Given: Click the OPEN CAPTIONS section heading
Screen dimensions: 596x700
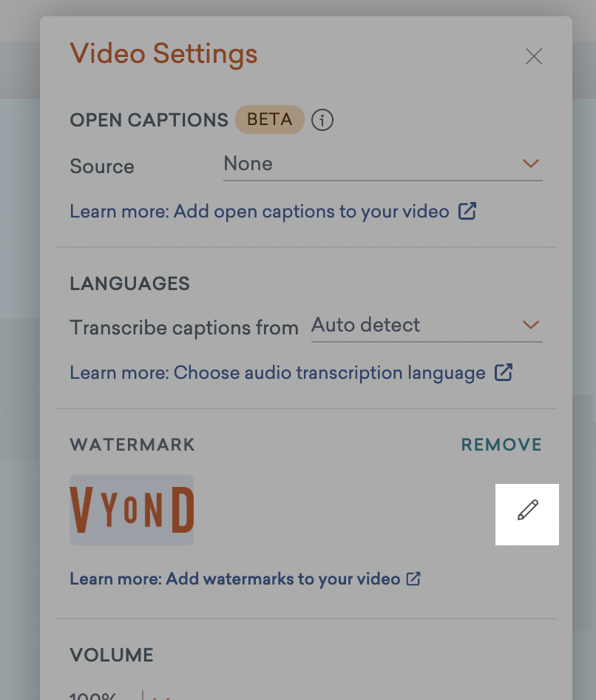Looking at the screenshot, I should click(149, 120).
